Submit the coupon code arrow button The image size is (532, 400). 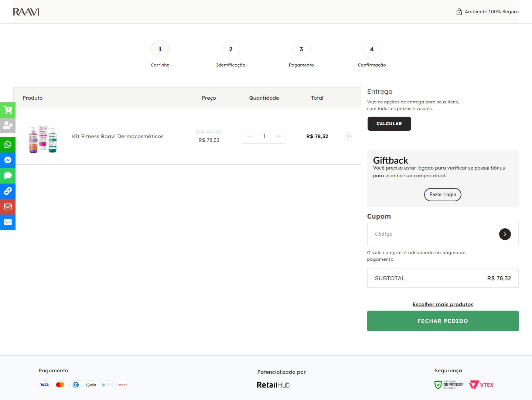pyautogui.click(x=505, y=234)
